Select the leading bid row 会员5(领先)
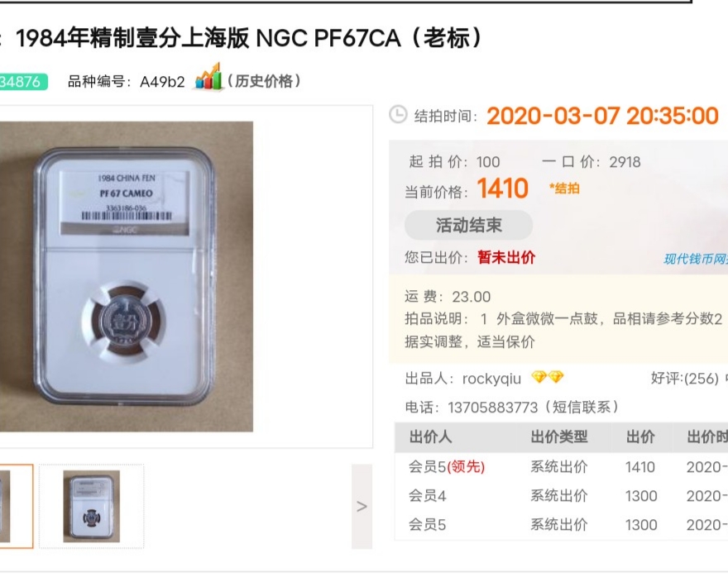Image resolution: width=728 pixels, height=582 pixels. pos(562,467)
